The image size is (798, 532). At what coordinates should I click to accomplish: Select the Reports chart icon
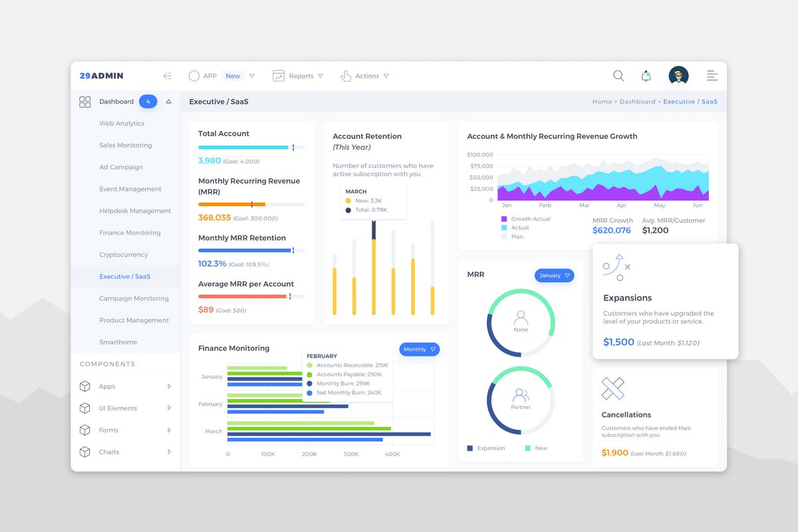[279, 76]
